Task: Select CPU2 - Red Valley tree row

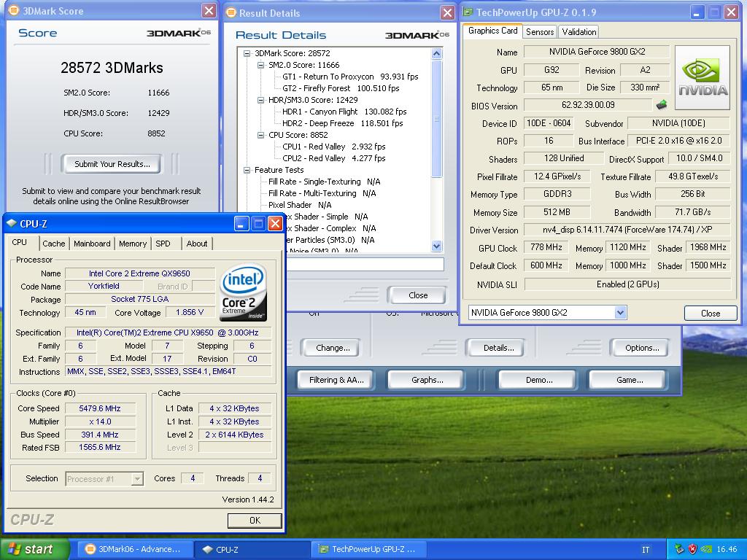Action: [x=334, y=158]
